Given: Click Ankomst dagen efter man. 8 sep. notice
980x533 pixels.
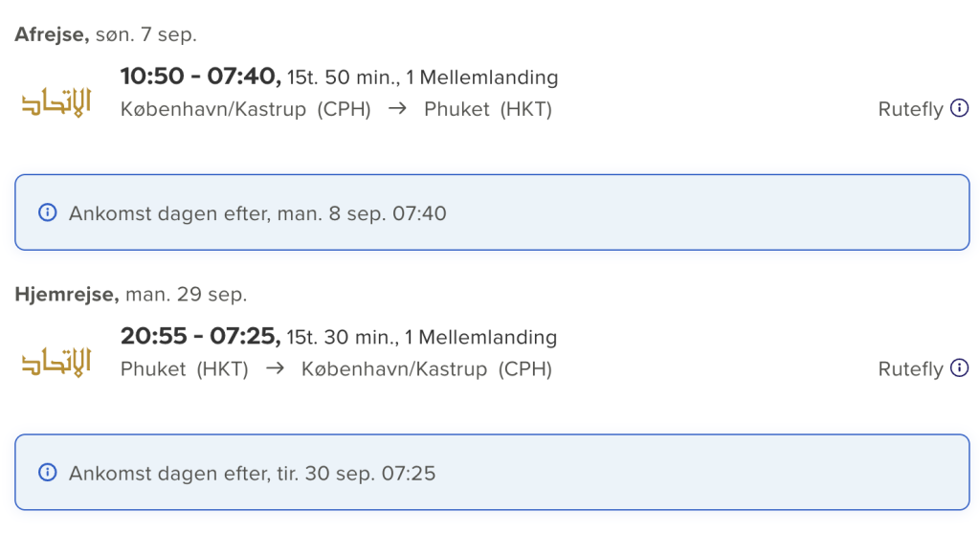Looking at the screenshot, I should tap(492, 212).
